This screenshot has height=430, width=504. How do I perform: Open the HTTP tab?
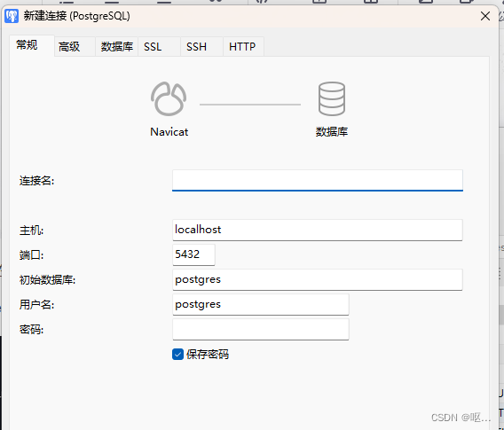(x=243, y=47)
